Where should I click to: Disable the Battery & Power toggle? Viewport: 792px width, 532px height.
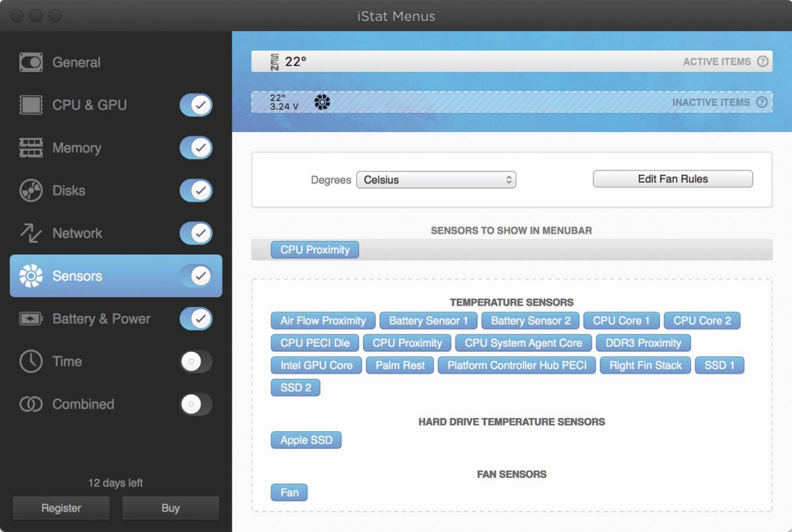(x=196, y=319)
